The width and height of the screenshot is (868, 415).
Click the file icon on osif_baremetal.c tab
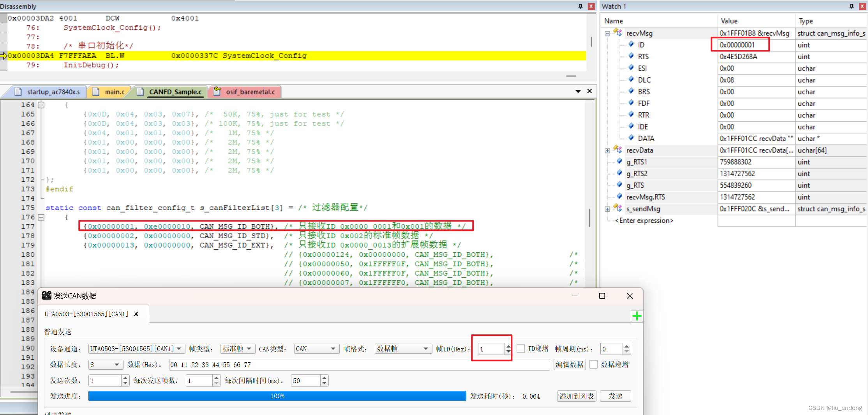(217, 92)
